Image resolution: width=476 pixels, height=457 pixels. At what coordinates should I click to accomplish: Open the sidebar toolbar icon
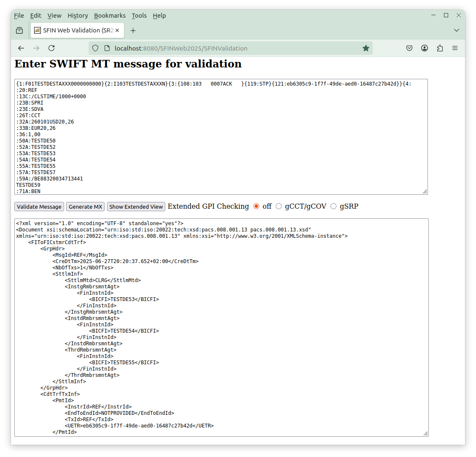coord(19,30)
